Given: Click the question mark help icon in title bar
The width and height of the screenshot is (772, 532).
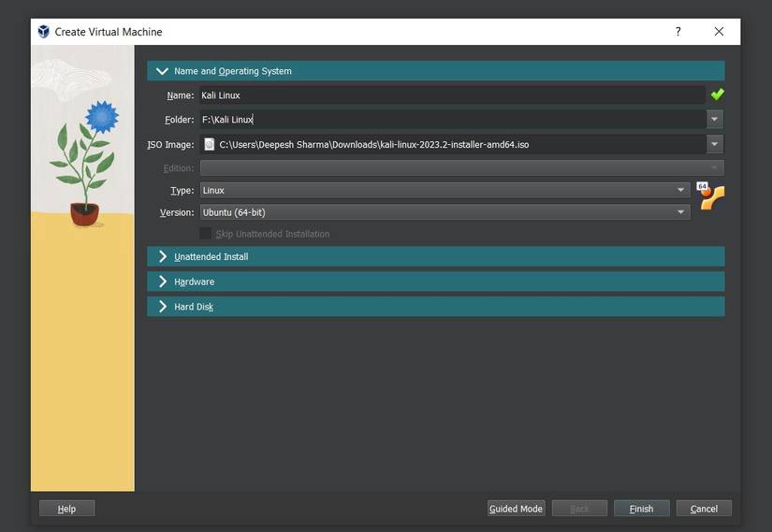Looking at the screenshot, I should coord(677,32).
